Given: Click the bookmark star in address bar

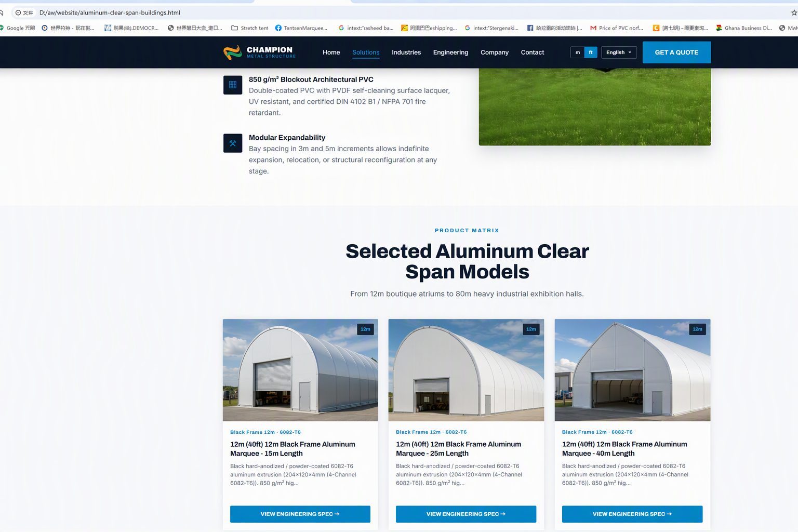Looking at the screenshot, I should [794, 12].
